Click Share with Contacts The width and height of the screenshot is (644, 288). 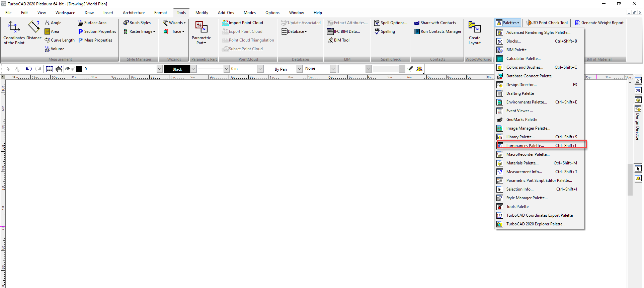(x=435, y=23)
